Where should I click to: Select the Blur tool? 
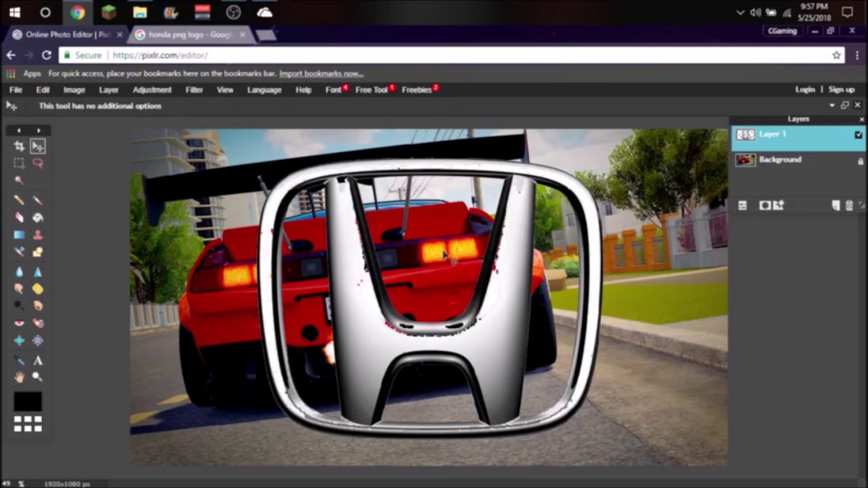[19, 272]
